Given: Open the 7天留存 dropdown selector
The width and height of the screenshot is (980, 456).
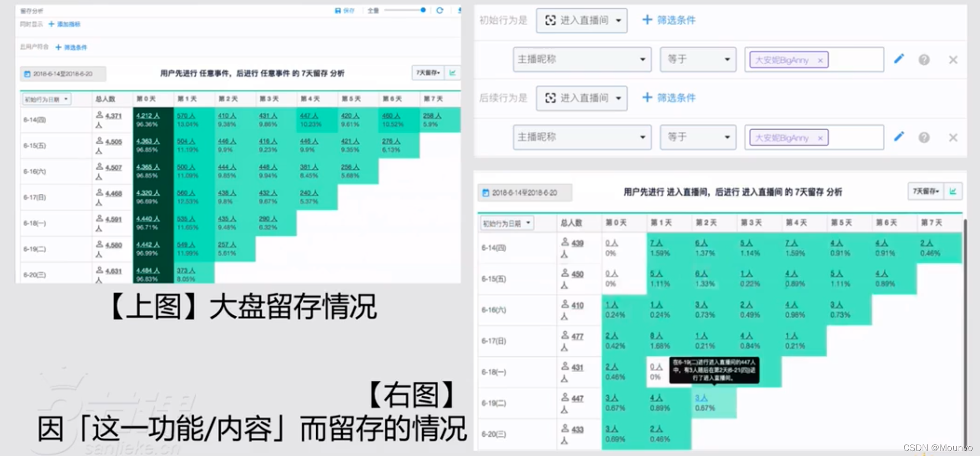Looking at the screenshot, I should [926, 191].
